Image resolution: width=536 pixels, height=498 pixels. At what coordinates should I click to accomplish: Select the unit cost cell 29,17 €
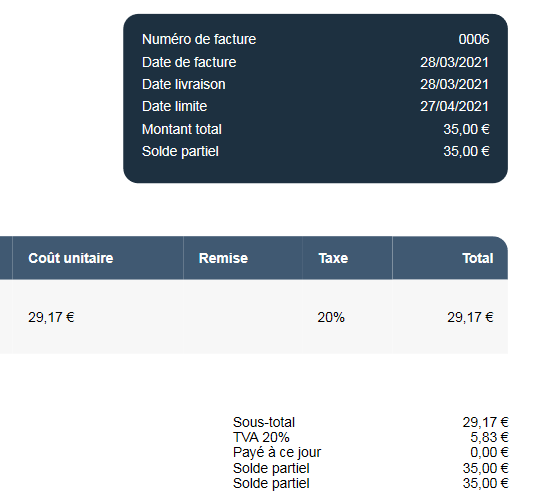click(51, 317)
